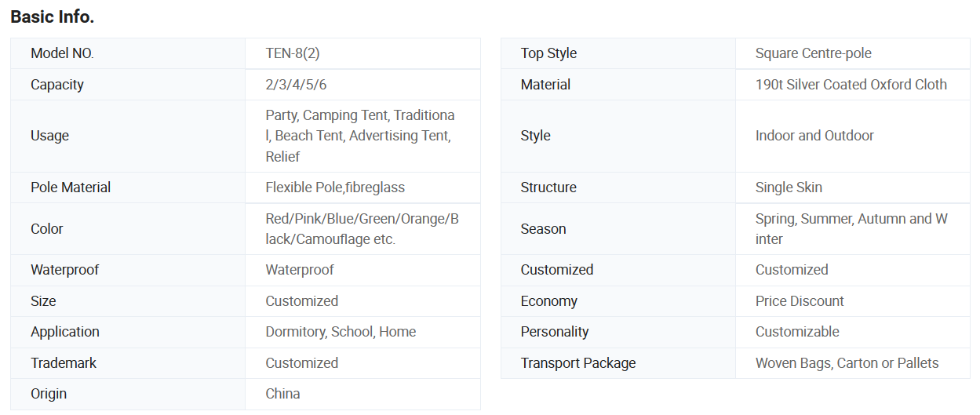Click the Capacity value 2/3/4/5/6
This screenshot has height=415, width=980.
pyautogui.click(x=296, y=85)
